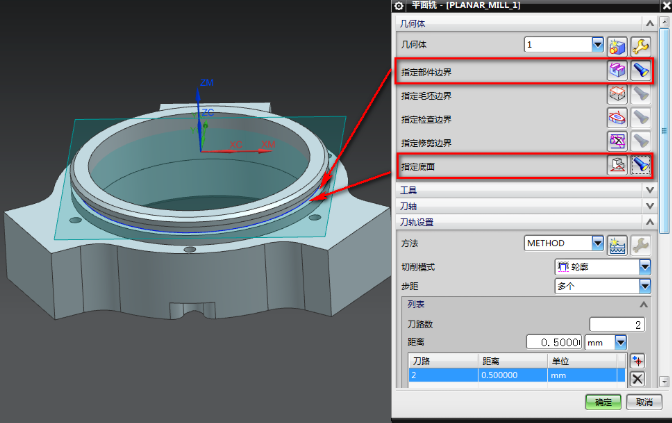Viewport: 672px width, 423px height.
Task: Click the edit geometry wrench icon
Action: pyautogui.click(x=640, y=45)
